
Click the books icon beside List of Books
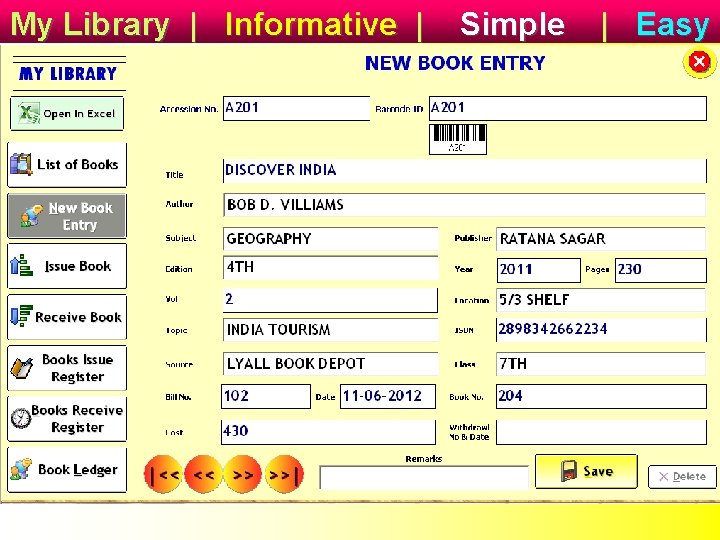tap(21, 164)
